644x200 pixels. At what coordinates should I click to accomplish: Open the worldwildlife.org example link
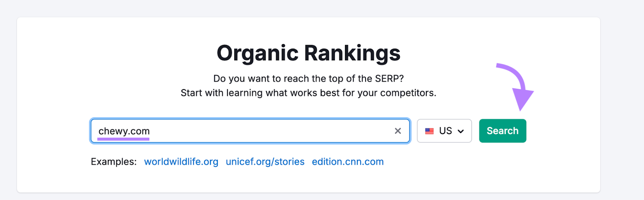(x=181, y=161)
